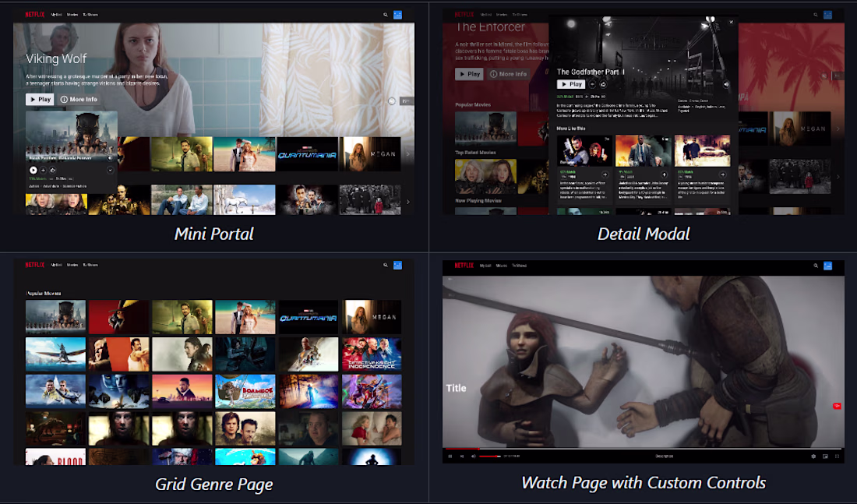Open My List menu in Mini Portal panel
Screen dimensions: 857x504
56,15
